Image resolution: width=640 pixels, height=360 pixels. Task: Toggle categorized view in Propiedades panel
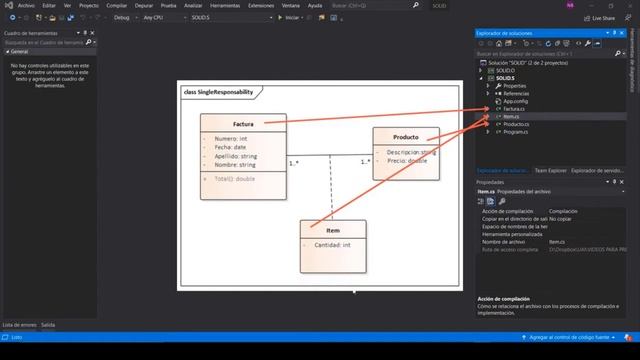[480, 201]
